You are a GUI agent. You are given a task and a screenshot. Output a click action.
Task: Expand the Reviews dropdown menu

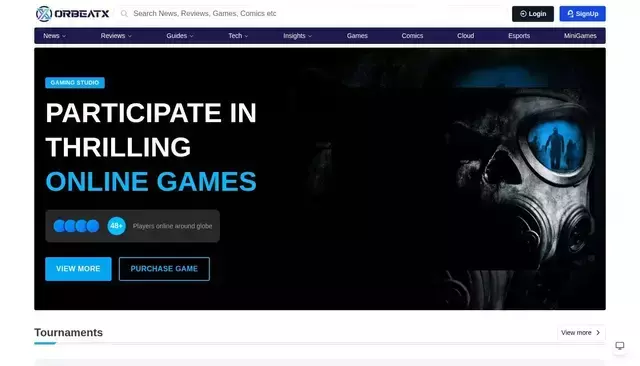pyautogui.click(x=116, y=36)
